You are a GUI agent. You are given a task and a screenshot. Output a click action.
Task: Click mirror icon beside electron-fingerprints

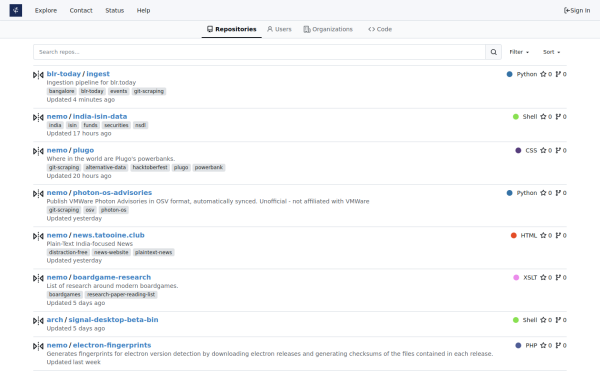pyautogui.click(x=38, y=346)
